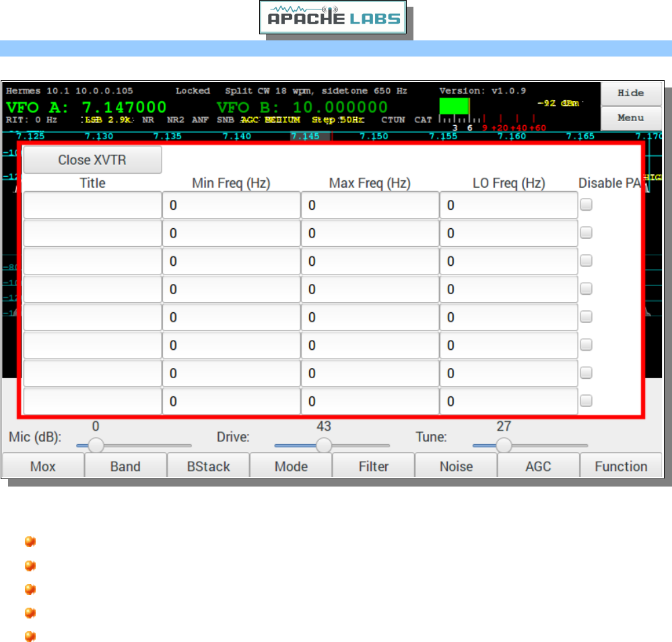Open the Filter menu
Image resolution: width=672 pixels, height=642 pixels.
point(374,466)
